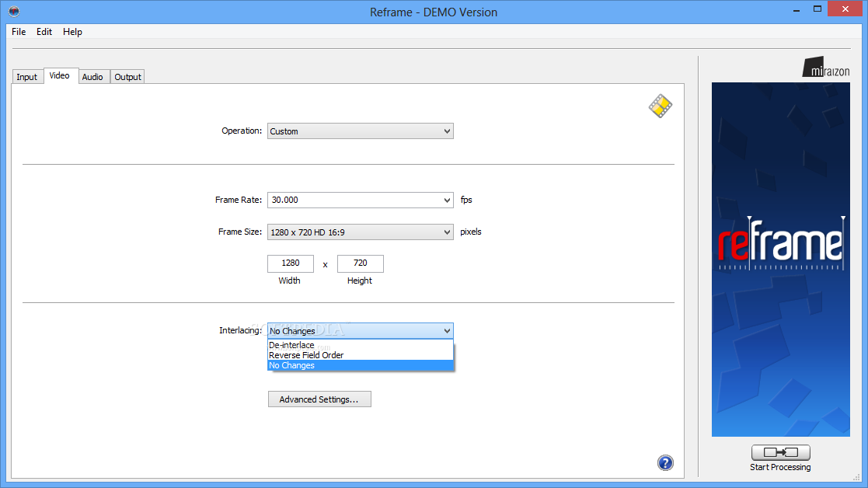Click the Frame Rate label

click(x=239, y=200)
